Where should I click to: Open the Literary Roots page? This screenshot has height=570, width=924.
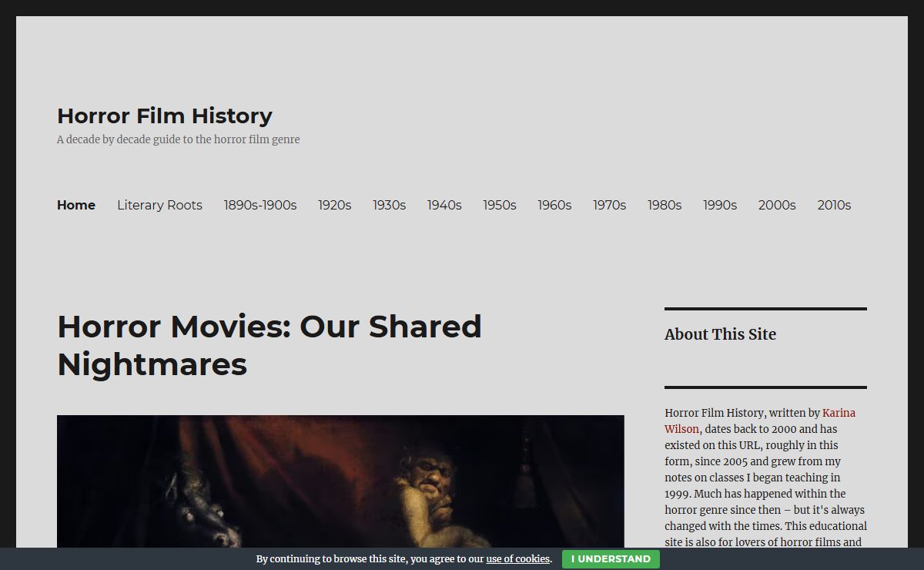click(x=159, y=205)
